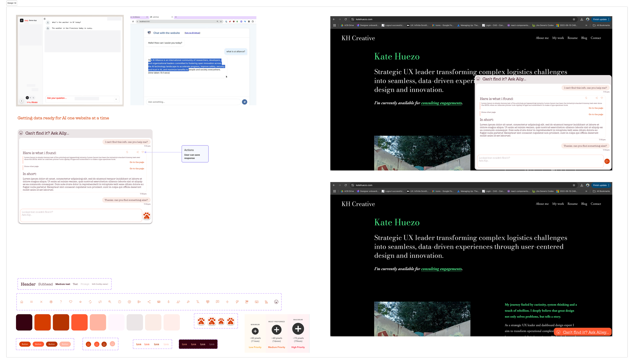
Task: Click the "Ask something..." chat input field
Action: pos(193,102)
